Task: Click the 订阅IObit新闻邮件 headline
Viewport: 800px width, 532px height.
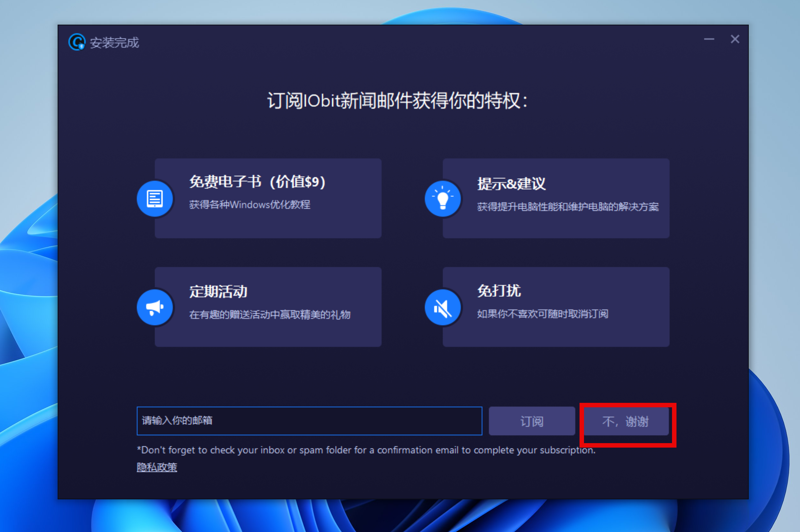Action: tap(397, 101)
